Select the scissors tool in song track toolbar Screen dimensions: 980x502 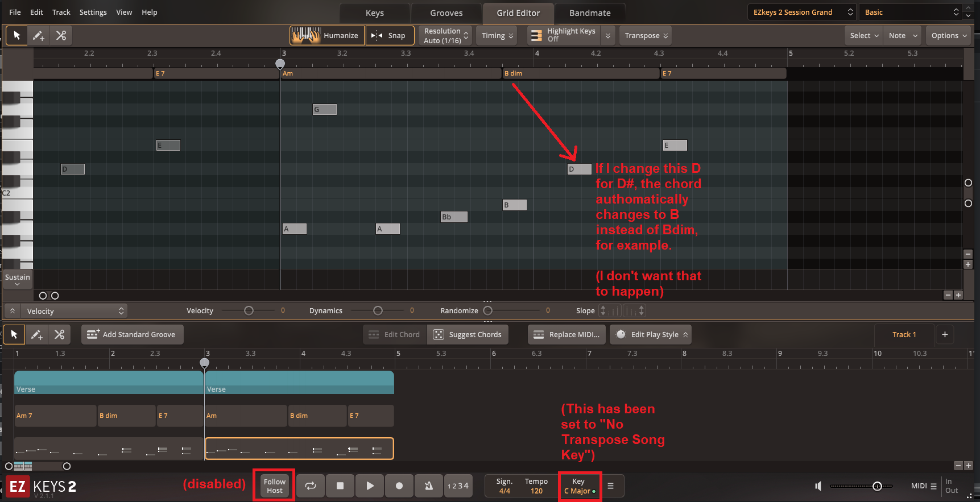pyautogui.click(x=59, y=334)
